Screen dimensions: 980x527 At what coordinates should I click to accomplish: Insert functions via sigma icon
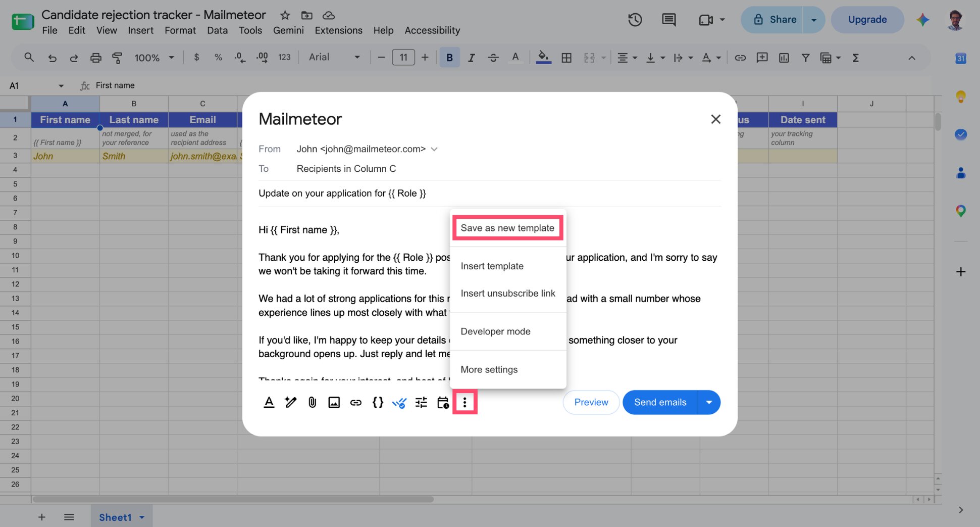856,58
